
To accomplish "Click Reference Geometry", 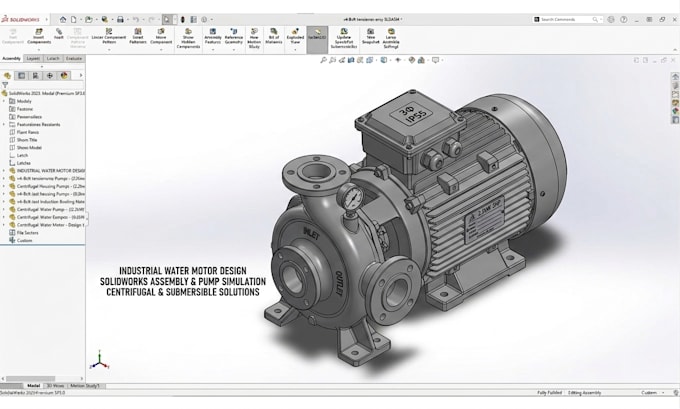I will point(234,36).
